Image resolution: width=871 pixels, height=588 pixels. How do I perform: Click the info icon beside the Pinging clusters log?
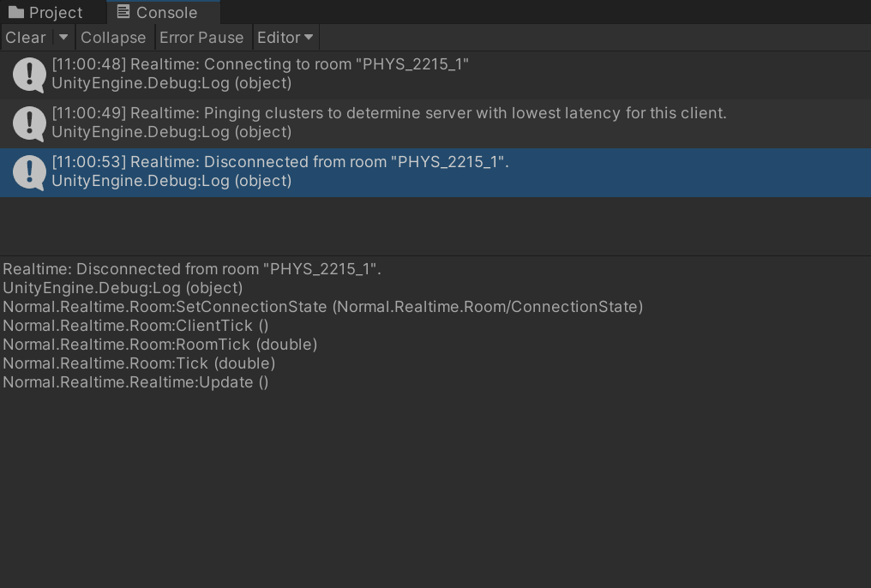[x=29, y=123]
